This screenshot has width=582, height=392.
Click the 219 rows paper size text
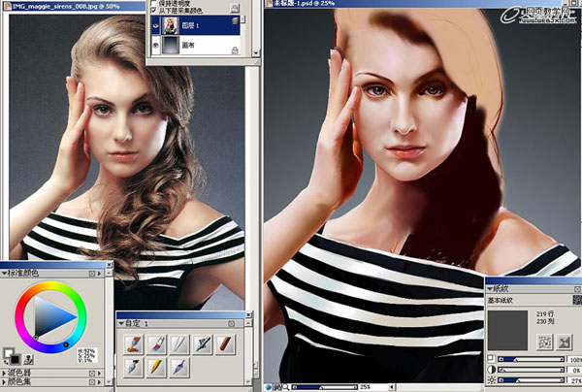[545, 314]
